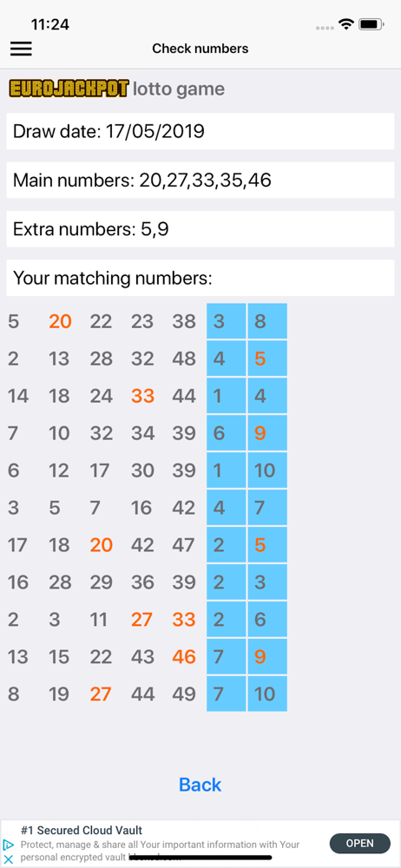Select the Main numbers row

pyautogui.click(x=200, y=180)
